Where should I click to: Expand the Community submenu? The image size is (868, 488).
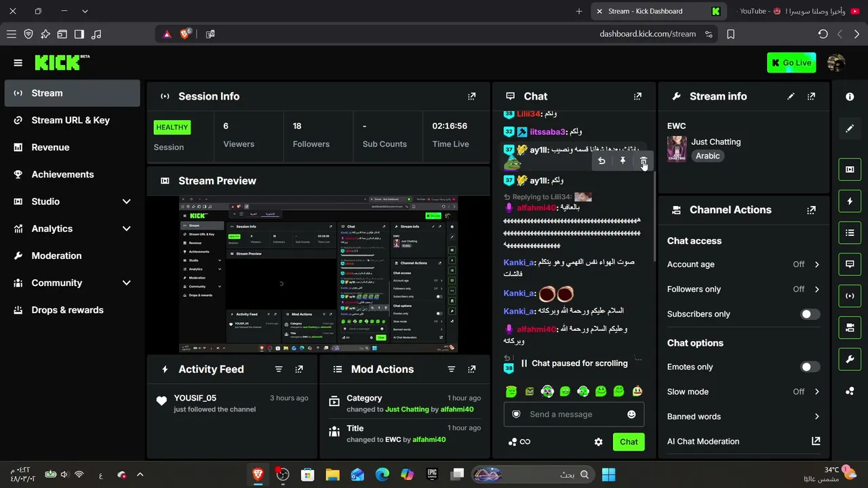point(126,283)
